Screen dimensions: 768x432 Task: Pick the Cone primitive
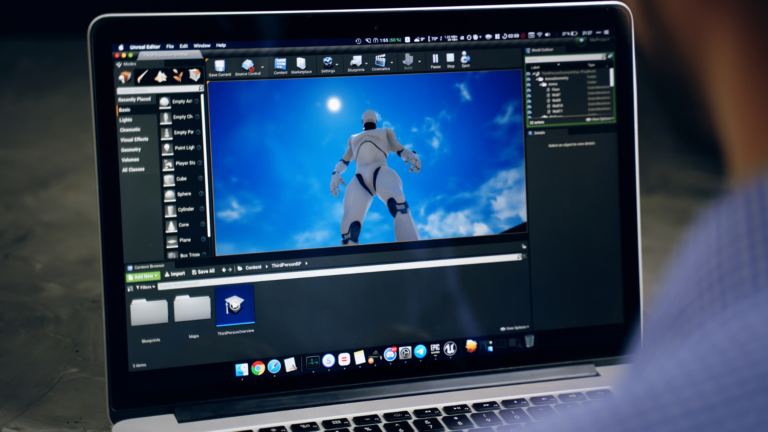(x=185, y=225)
